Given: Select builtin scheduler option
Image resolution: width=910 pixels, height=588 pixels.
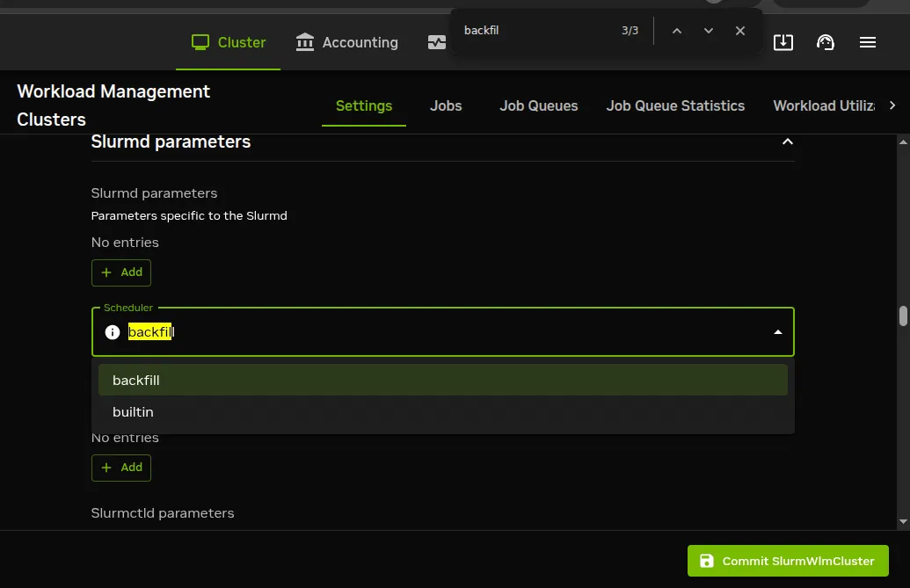Looking at the screenshot, I should point(443,411).
